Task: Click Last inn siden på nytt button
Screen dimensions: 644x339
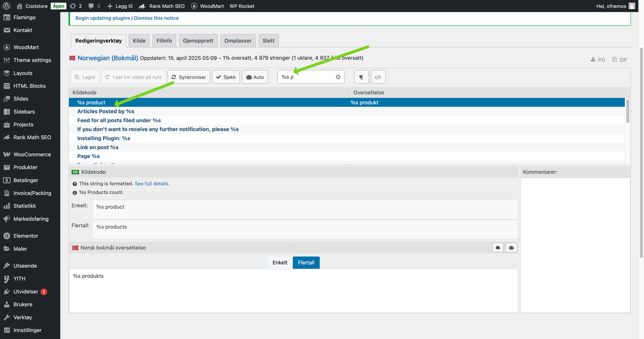Action: coord(134,77)
